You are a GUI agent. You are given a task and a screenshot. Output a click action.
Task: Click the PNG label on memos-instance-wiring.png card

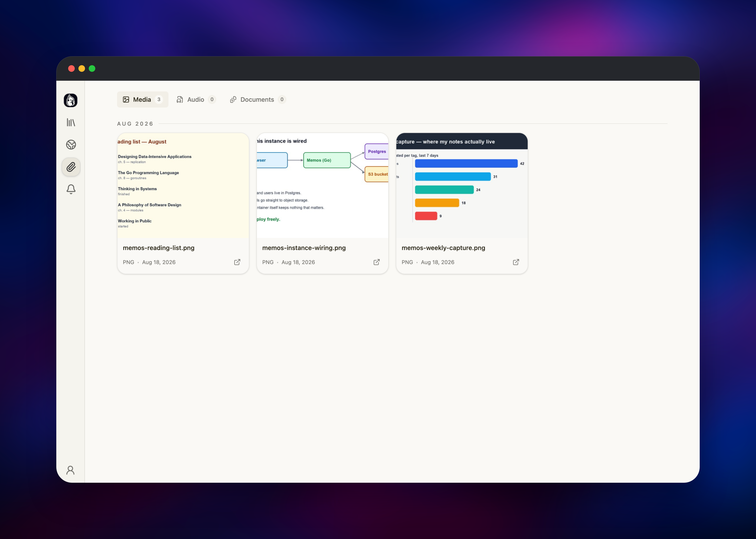pyautogui.click(x=268, y=262)
